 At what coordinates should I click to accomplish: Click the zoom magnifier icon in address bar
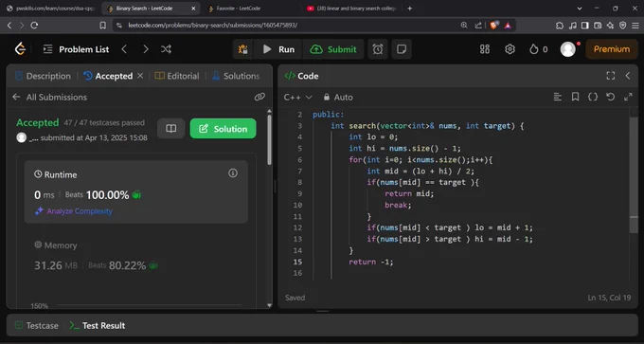(x=464, y=26)
